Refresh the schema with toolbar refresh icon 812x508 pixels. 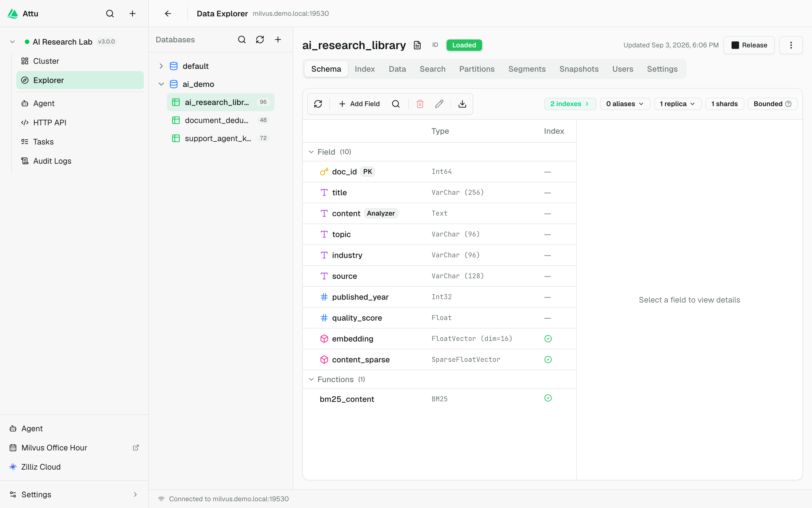click(x=318, y=104)
